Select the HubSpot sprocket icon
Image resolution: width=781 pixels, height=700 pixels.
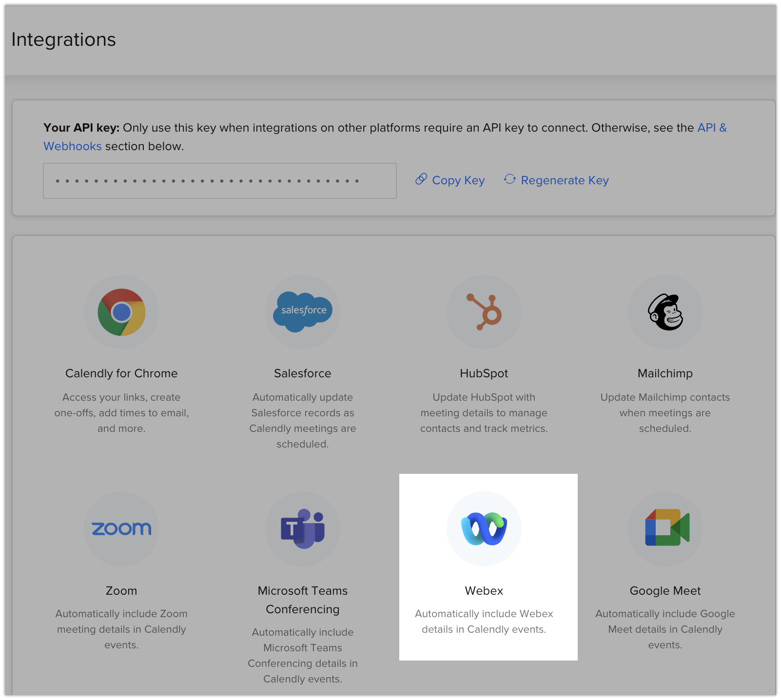pyautogui.click(x=484, y=312)
